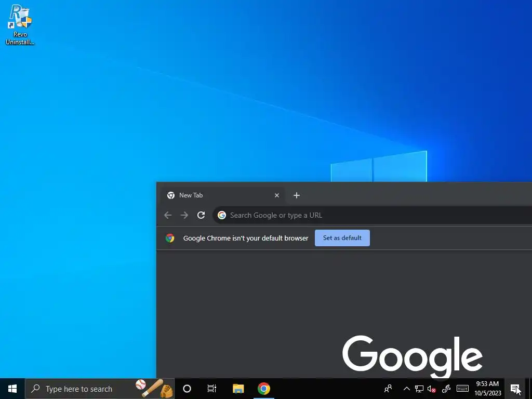
Task: Open File Explorer from the taskbar
Action: pyautogui.click(x=238, y=389)
